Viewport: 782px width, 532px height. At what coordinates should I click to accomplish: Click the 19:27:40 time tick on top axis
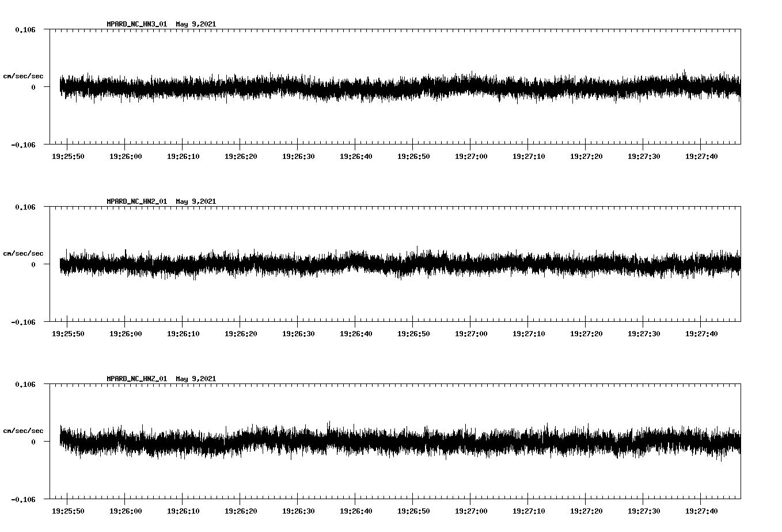[703, 155]
